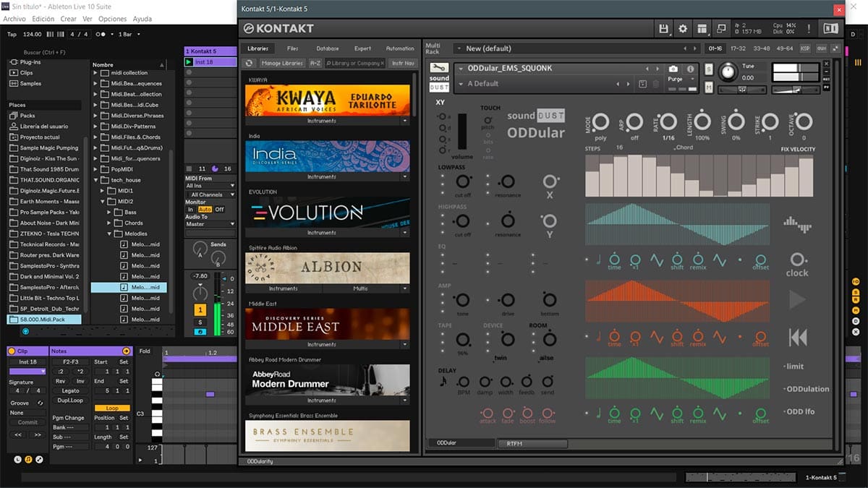Click the ODDular rewind-to-start icon
Viewport: 868px width, 488px height.
(797, 337)
